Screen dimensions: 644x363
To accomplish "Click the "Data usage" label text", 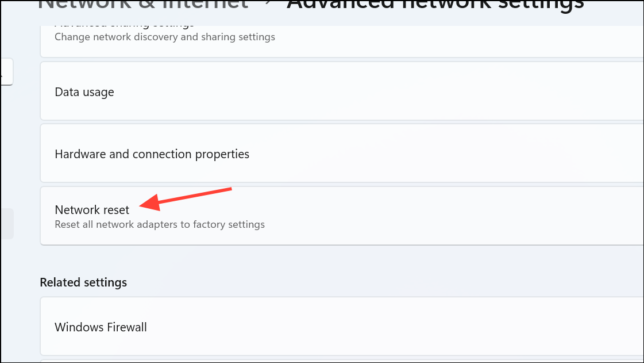I will click(x=84, y=92).
